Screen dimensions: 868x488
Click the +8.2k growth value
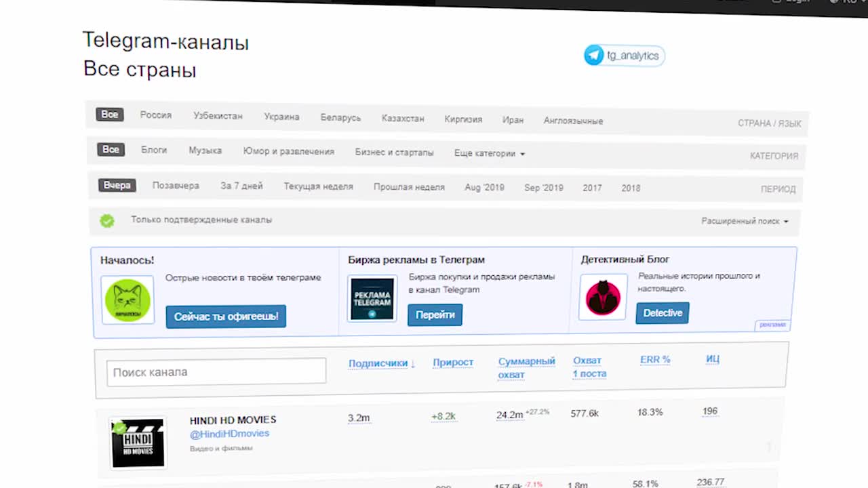tap(443, 416)
